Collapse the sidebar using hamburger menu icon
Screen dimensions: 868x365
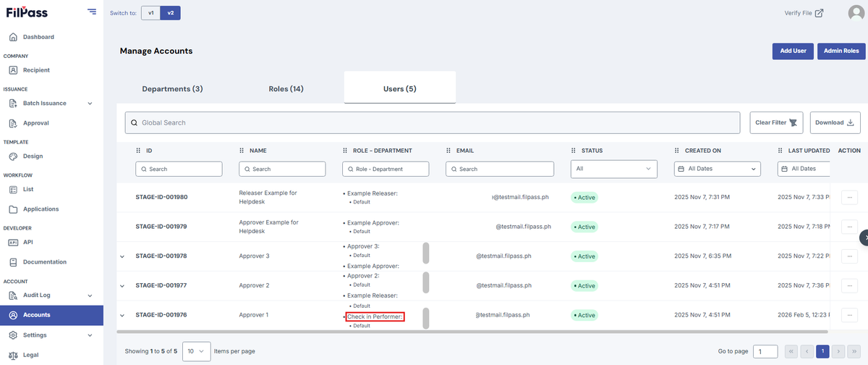coord(91,11)
